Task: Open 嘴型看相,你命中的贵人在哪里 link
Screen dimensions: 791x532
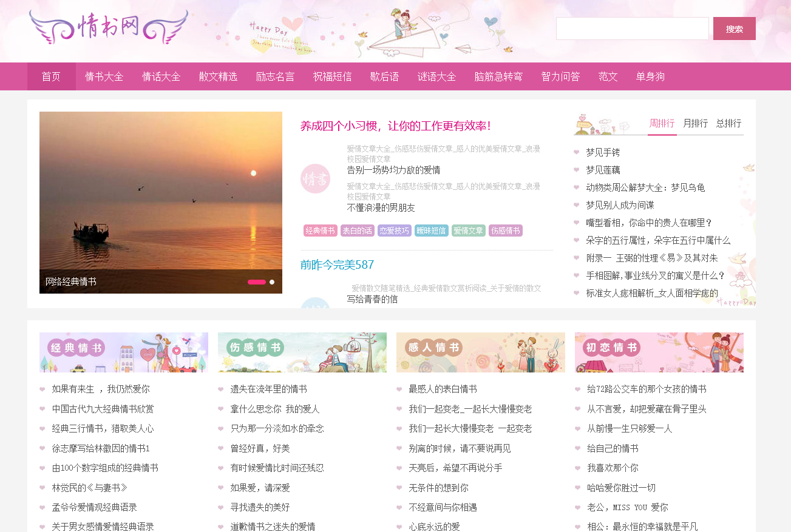Action: pyautogui.click(x=649, y=223)
